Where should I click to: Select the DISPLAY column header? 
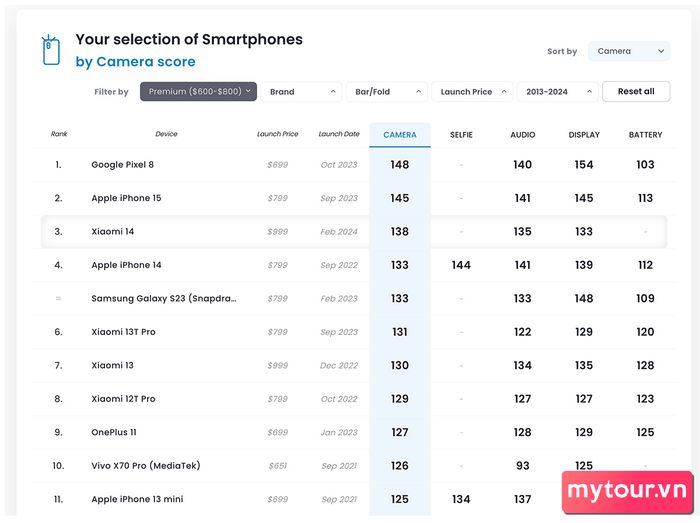coord(584,135)
